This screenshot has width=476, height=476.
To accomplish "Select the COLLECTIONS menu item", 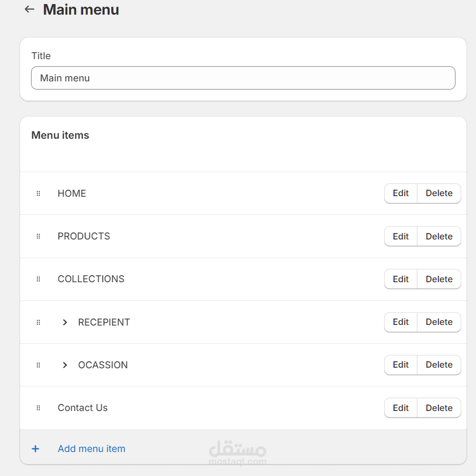I will pyautogui.click(x=91, y=279).
